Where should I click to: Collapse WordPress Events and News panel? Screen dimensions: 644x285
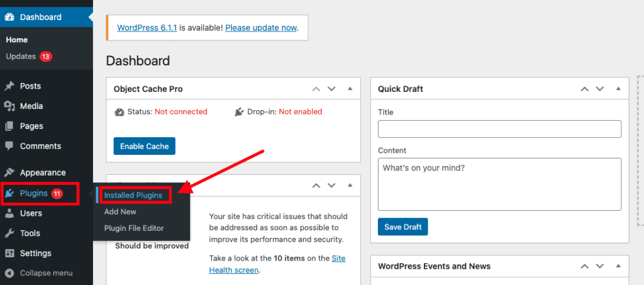618,266
